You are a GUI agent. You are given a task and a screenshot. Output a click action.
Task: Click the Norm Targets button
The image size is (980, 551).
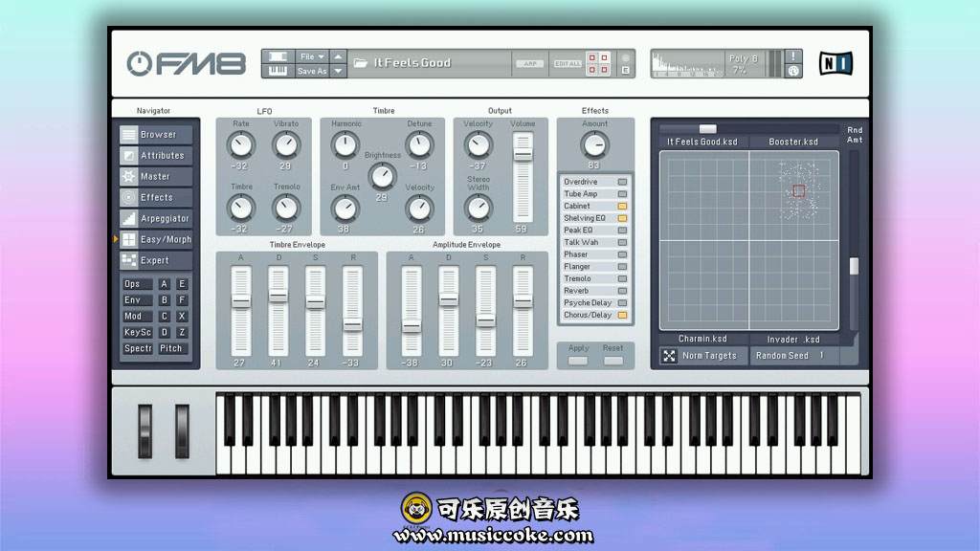pyautogui.click(x=703, y=356)
